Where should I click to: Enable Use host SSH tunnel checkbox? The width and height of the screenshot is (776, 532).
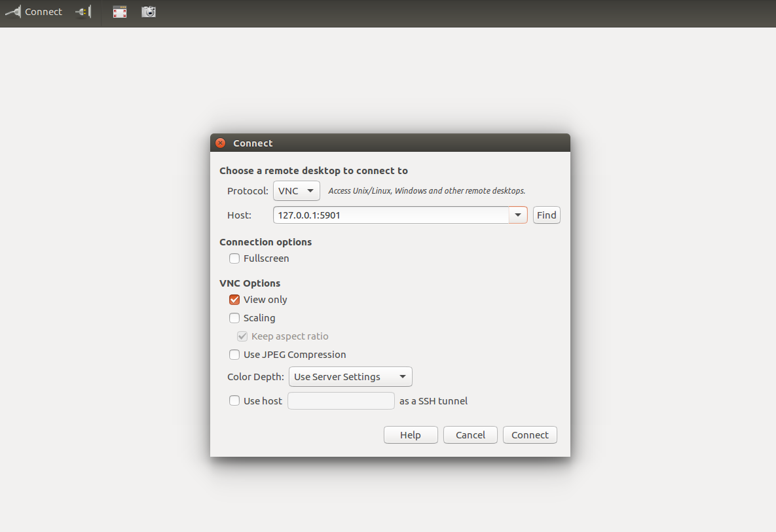click(234, 401)
